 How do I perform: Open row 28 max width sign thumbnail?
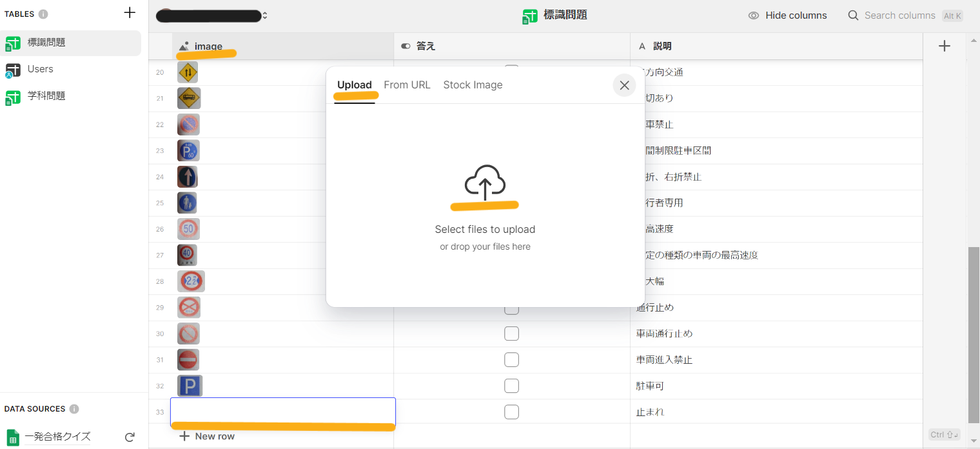(x=191, y=281)
